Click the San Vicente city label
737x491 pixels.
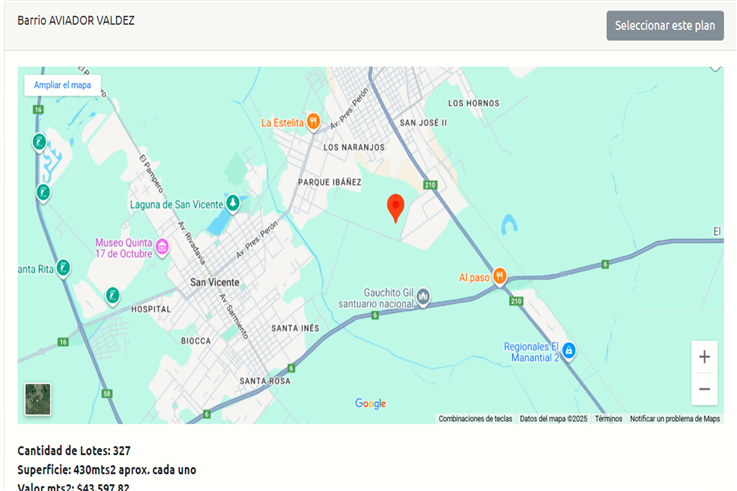[215, 282]
